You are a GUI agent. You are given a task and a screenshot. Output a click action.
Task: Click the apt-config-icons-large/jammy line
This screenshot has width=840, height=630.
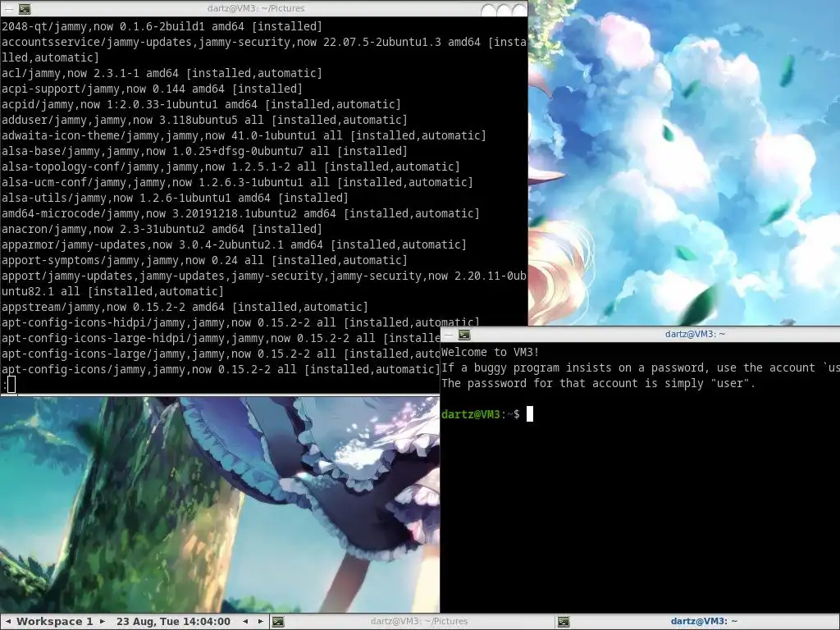point(221,354)
